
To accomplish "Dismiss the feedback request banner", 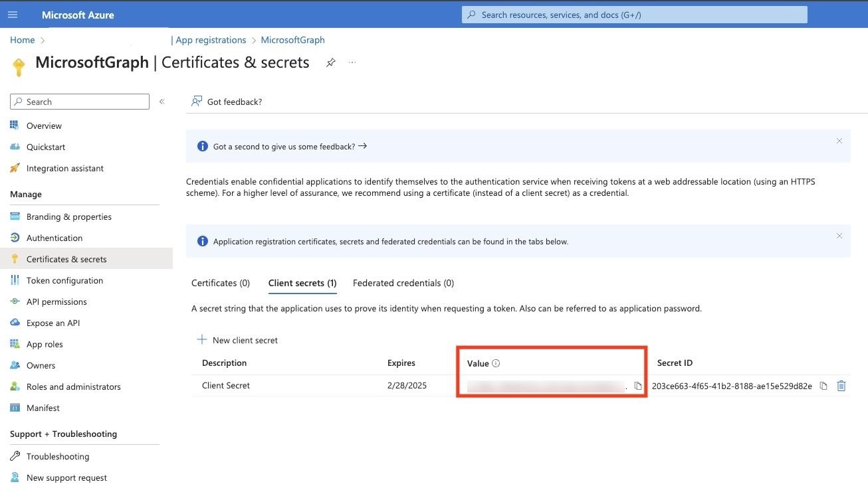I will (x=839, y=141).
